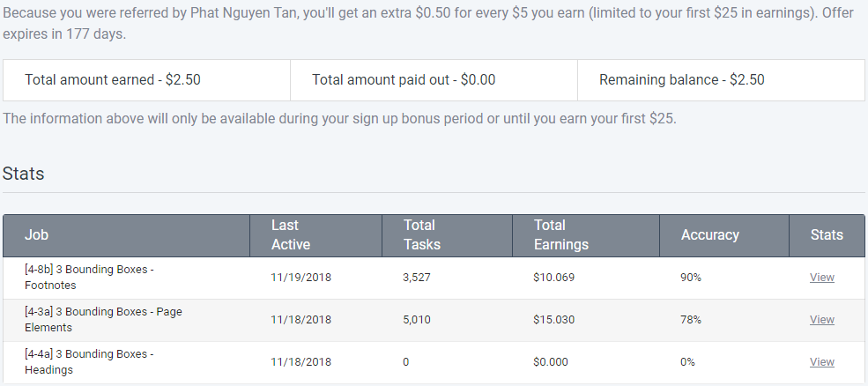Click the Job column header
This screenshot has width=868, height=386.
point(36,235)
